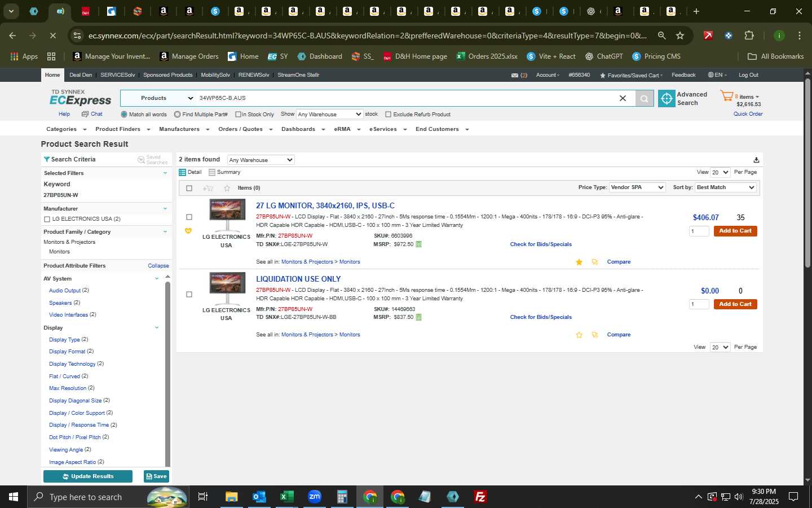Open FileZilla from taskbar
This screenshot has height=508, width=812.
[x=480, y=497]
